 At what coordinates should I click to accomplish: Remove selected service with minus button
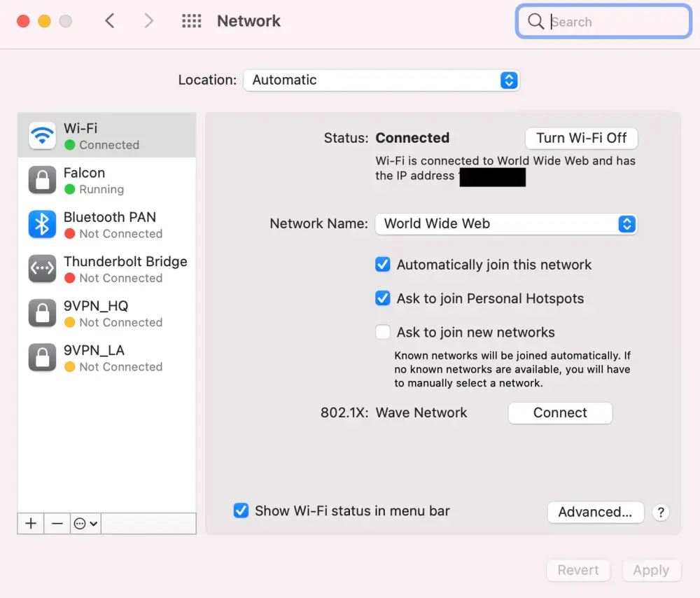coord(57,523)
